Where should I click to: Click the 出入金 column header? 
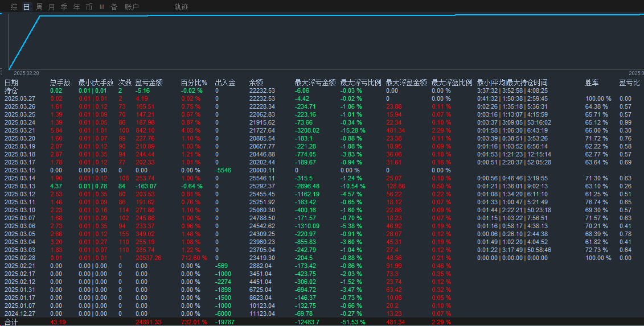click(x=225, y=82)
